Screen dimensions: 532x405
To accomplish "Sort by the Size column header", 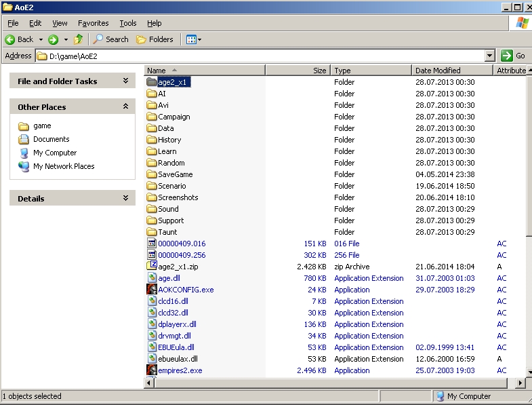I will [298, 71].
